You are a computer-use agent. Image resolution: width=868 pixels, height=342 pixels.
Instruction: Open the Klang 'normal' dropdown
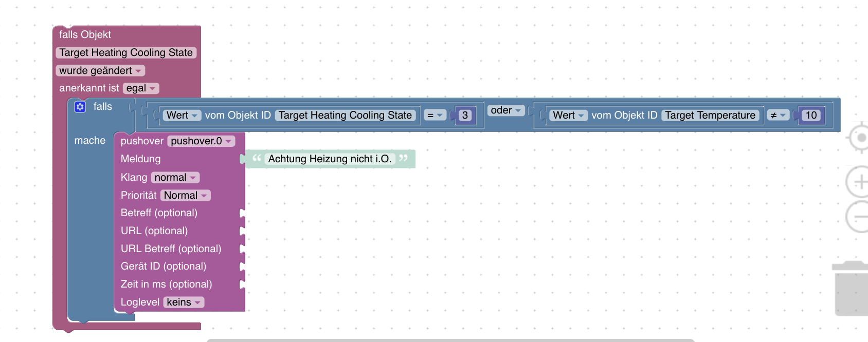(x=175, y=178)
